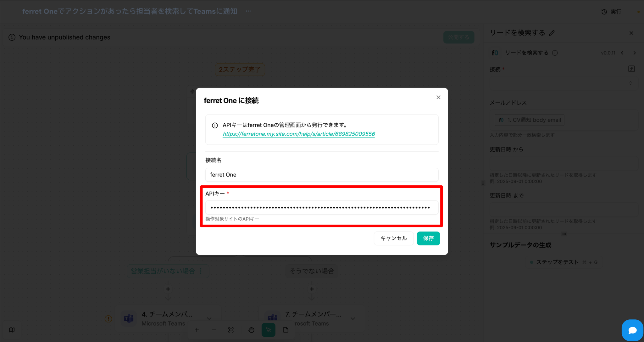This screenshot has width=644, height=342.
Task: Click the zoom out minus icon
Action: coord(214,330)
